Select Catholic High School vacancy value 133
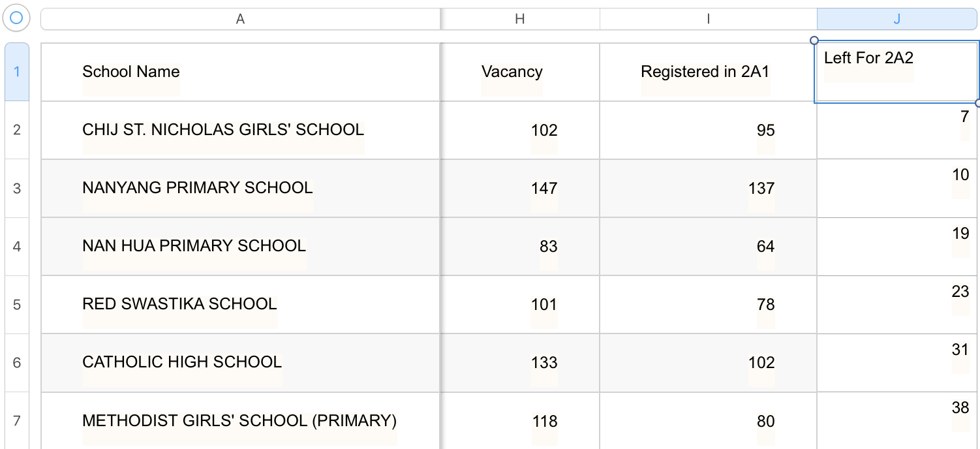 [x=519, y=363]
